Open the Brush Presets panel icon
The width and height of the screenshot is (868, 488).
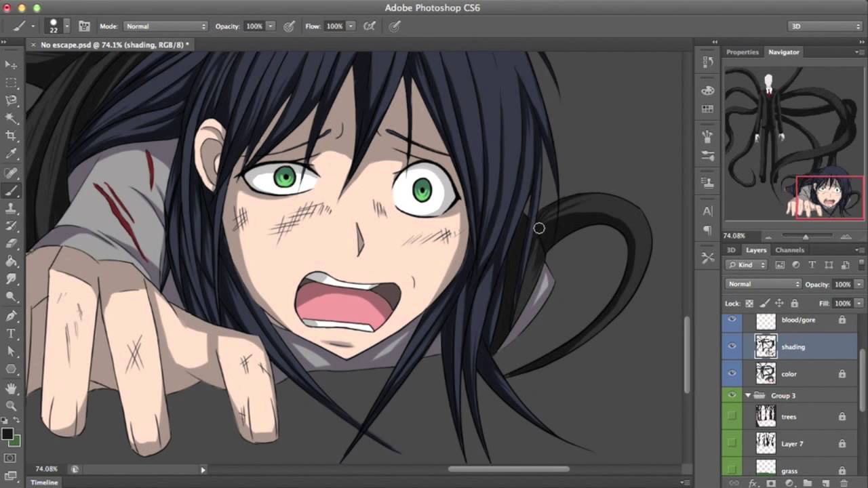707,136
